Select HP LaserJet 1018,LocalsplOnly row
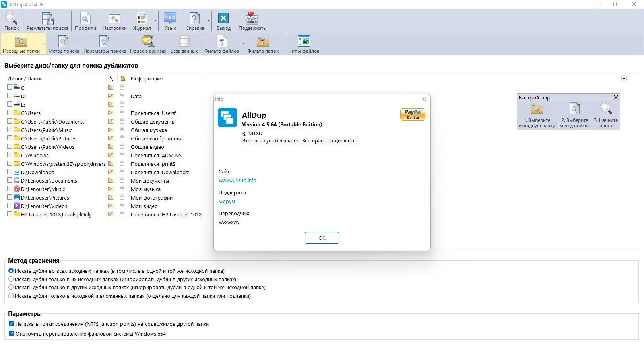The image size is (644, 346). [x=56, y=214]
